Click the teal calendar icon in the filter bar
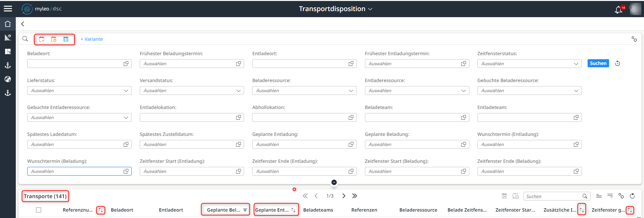The width and height of the screenshot is (644, 218). tap(66, 39)
